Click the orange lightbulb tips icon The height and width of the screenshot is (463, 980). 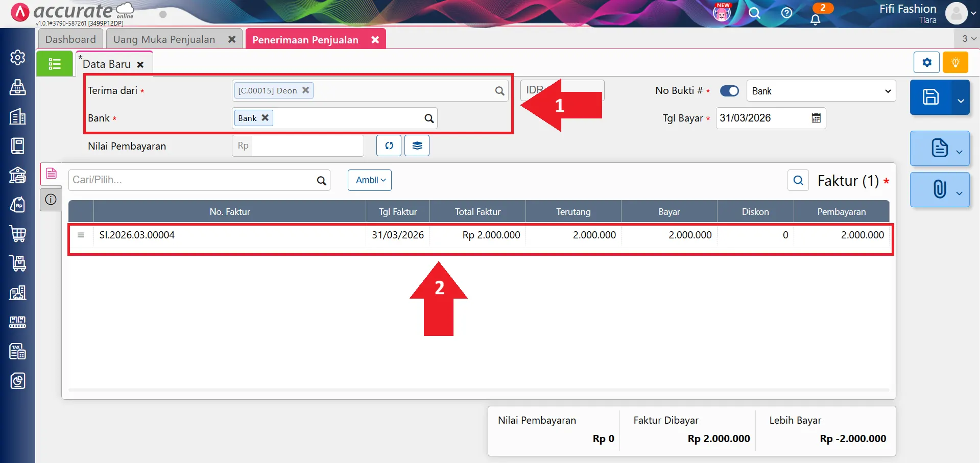(x=955, y=63)
